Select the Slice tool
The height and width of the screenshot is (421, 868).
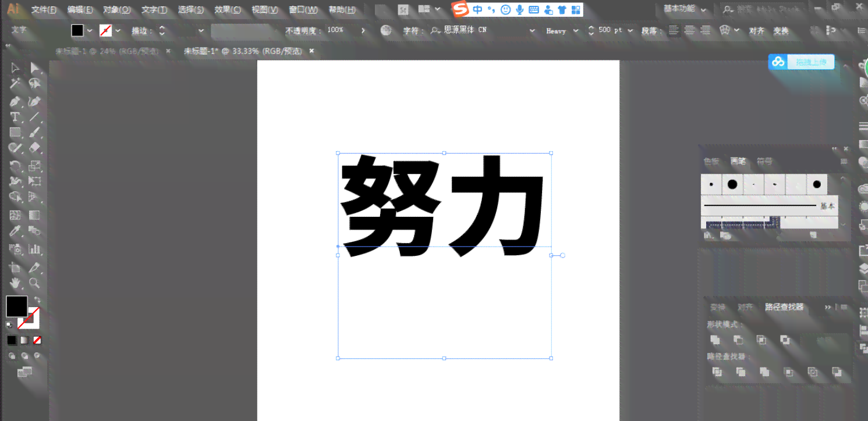[36, 268]
